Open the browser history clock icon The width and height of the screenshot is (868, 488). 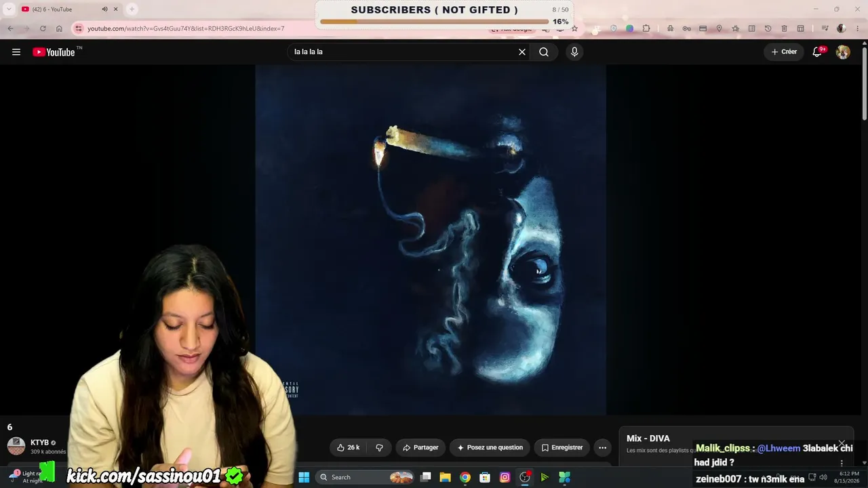tap(768, 28)
